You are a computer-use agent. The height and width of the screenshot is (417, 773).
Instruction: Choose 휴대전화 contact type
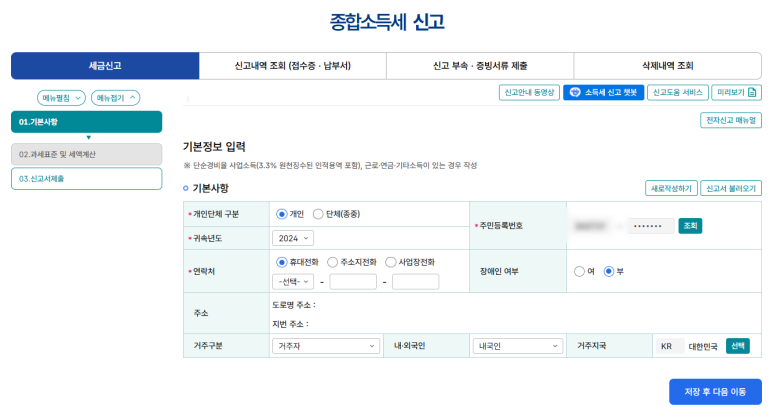[x=281, y=262]
